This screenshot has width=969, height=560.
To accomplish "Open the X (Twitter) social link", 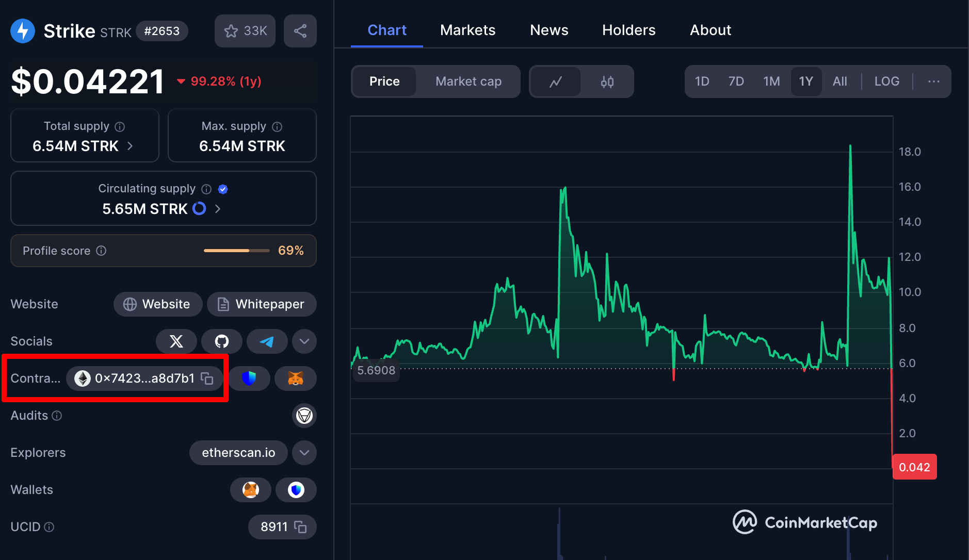I will [x=176, y=341].
